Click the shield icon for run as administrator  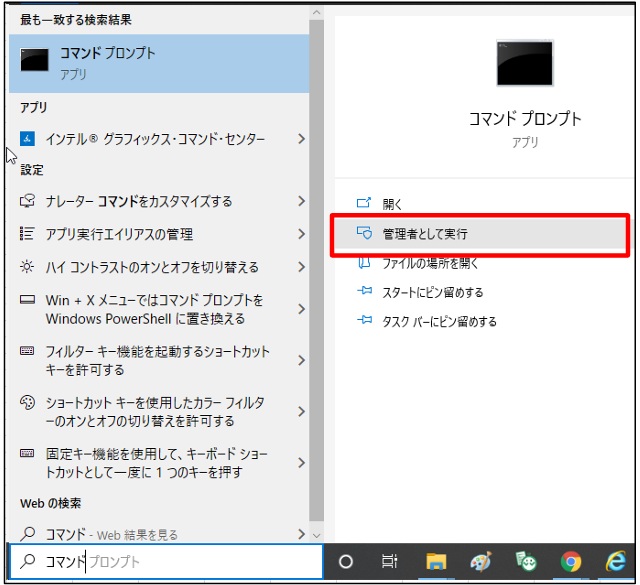(x=364, y=233)
